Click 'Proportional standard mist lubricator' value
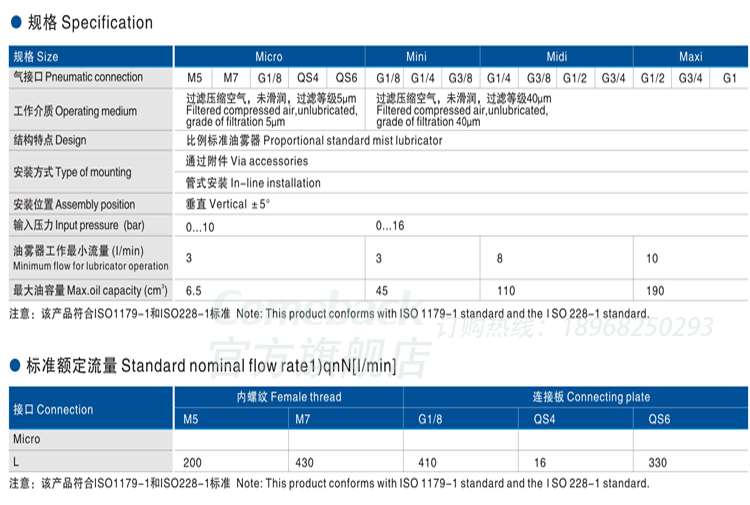750x505 pixels. 353,140
